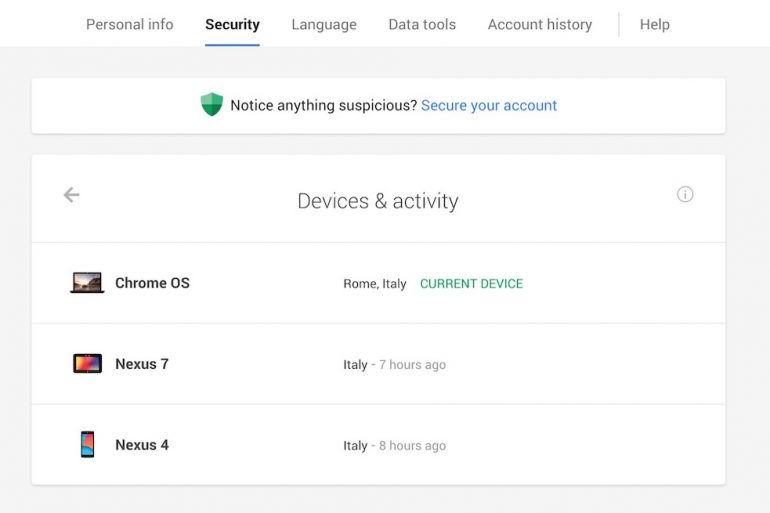Click the Nexus 4 phone icon
The height and width of the screenshot is (513, 770).
click(87, 445)
